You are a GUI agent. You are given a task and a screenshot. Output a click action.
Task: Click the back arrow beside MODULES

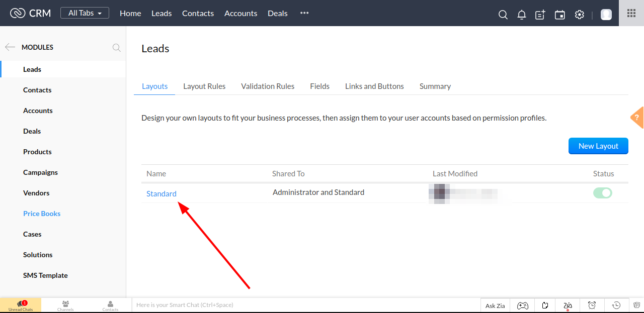point(10,47)
